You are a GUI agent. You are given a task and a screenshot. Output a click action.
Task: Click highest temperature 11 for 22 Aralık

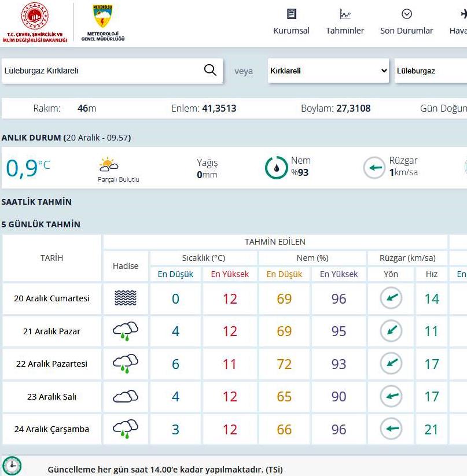tap(230, 364)
